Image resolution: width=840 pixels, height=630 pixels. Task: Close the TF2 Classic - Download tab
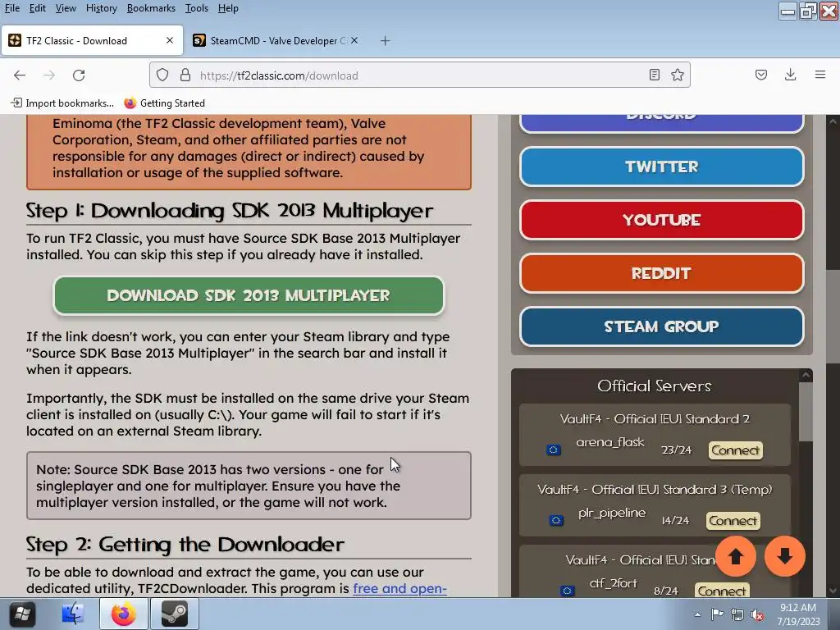[x=170, y=40]
